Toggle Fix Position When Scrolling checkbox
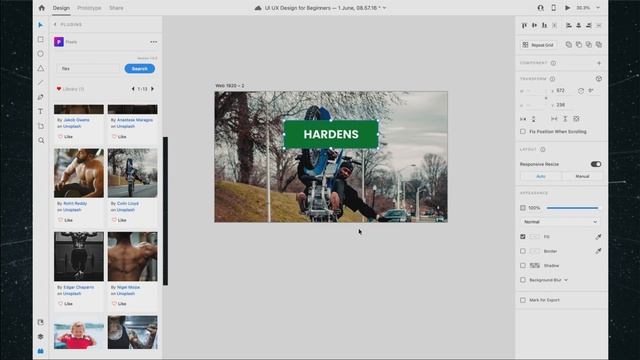 523,131
